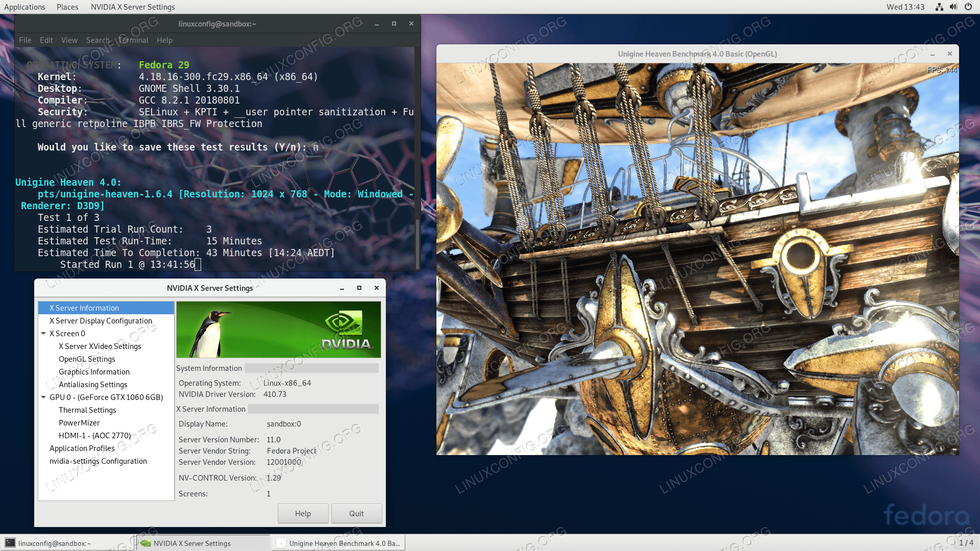This screenshot has width=980, height=551.
Task: Click the Server Vendor Version value 12001000
Action: click(x=284, y=462)
